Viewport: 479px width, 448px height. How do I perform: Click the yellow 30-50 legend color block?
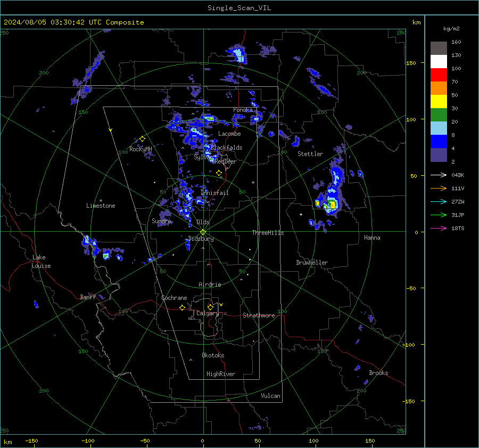pos(439,102)
